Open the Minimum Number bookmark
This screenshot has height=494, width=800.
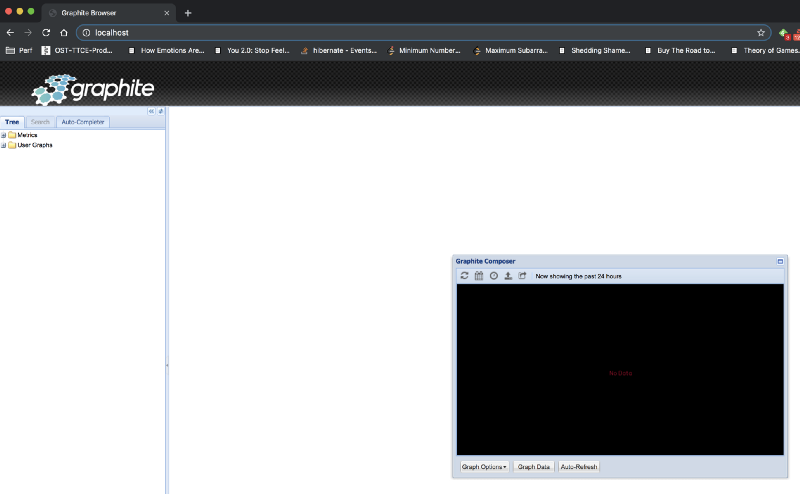(x=424, y=51)
